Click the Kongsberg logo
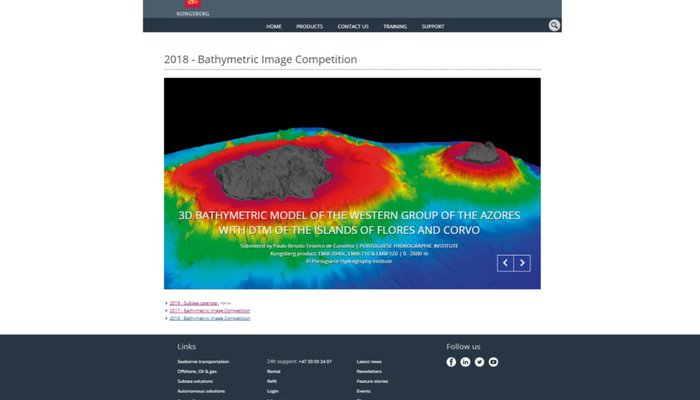This screenshot has width=700, height=400. (x=193, y=8)
